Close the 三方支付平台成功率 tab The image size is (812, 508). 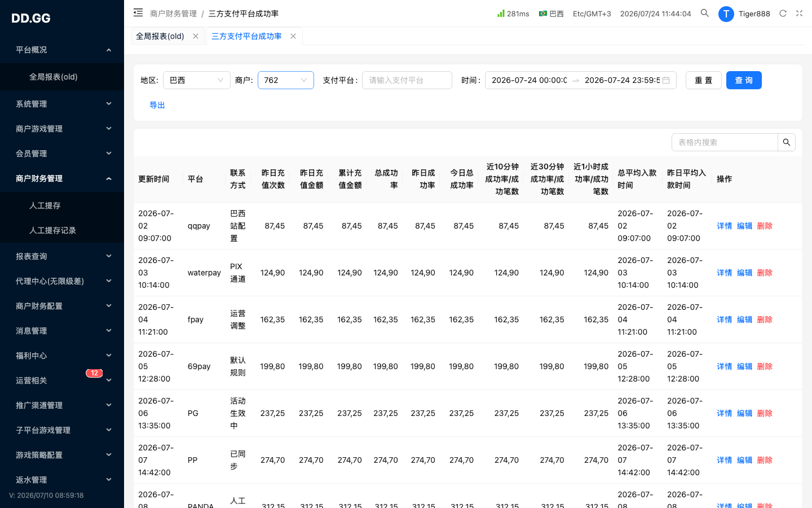pyautogui.click(x=293, y=36)
